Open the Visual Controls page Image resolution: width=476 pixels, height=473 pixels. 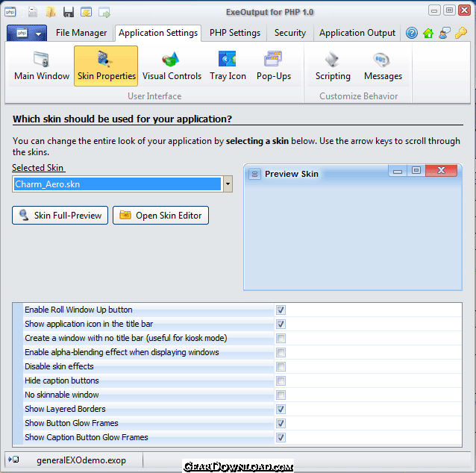point(172,66)
